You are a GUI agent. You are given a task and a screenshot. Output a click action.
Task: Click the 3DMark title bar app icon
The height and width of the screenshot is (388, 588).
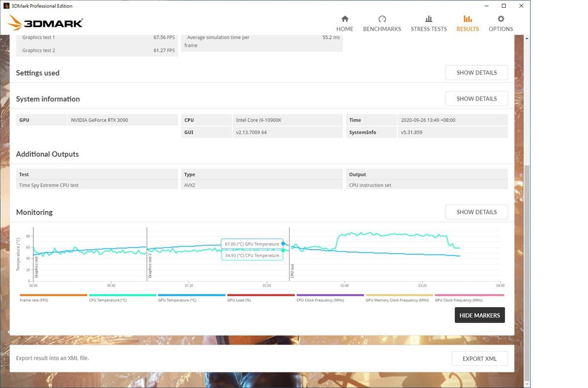(x=6, y=6)
